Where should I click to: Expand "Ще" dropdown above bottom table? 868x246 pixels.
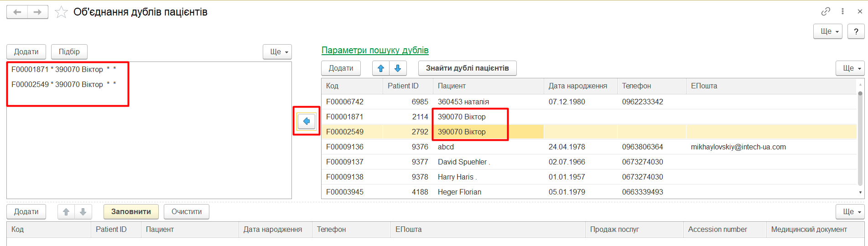[850, 212]
